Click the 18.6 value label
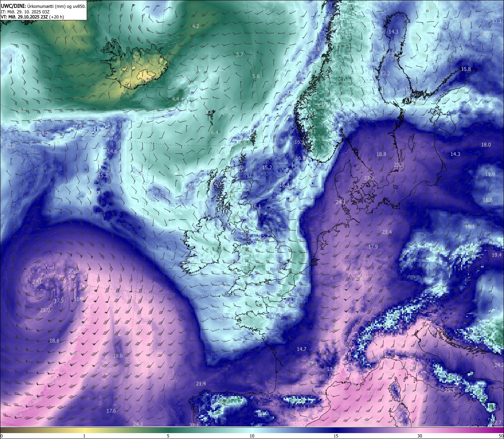The width and height of the screenshot is (504, 439). coord(54,341)
